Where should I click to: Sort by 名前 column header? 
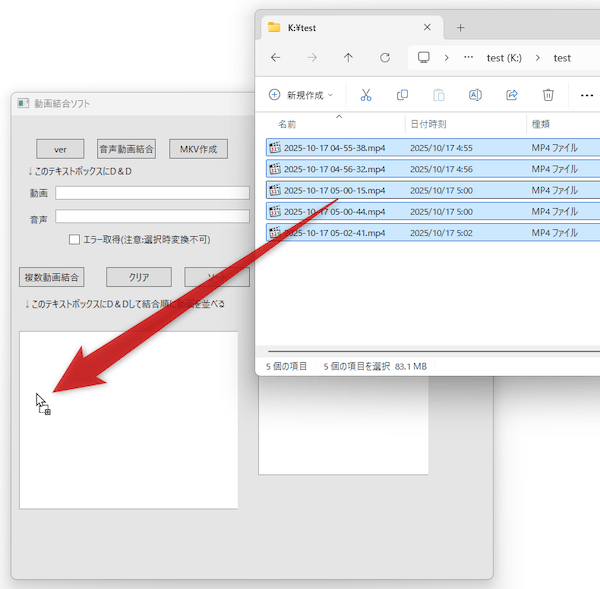pos(287,124)
